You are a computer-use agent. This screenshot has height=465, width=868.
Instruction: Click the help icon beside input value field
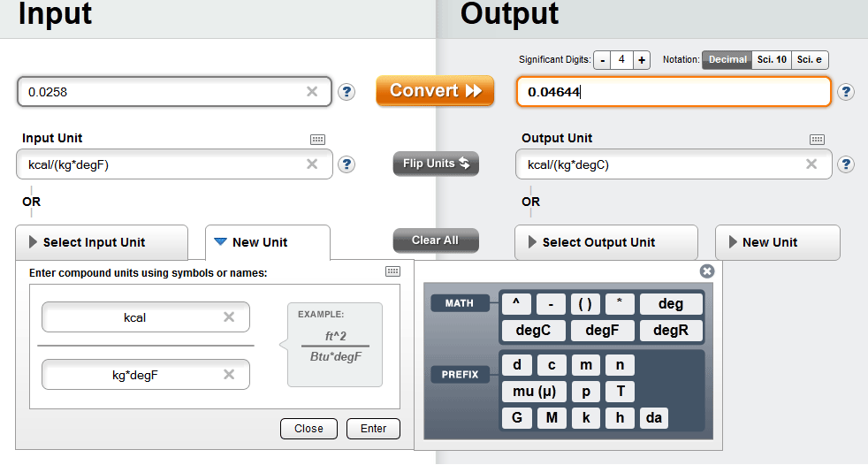pos(346,92)
